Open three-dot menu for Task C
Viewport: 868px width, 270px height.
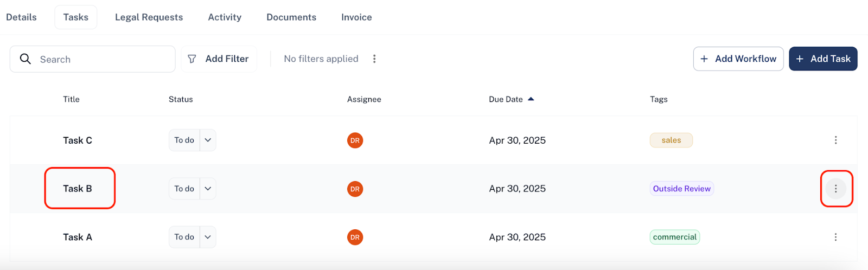click(835, 140)
